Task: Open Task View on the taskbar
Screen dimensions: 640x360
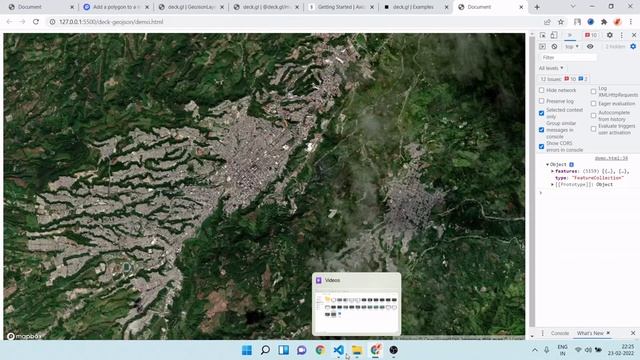Action: click(x=284, y=350)
